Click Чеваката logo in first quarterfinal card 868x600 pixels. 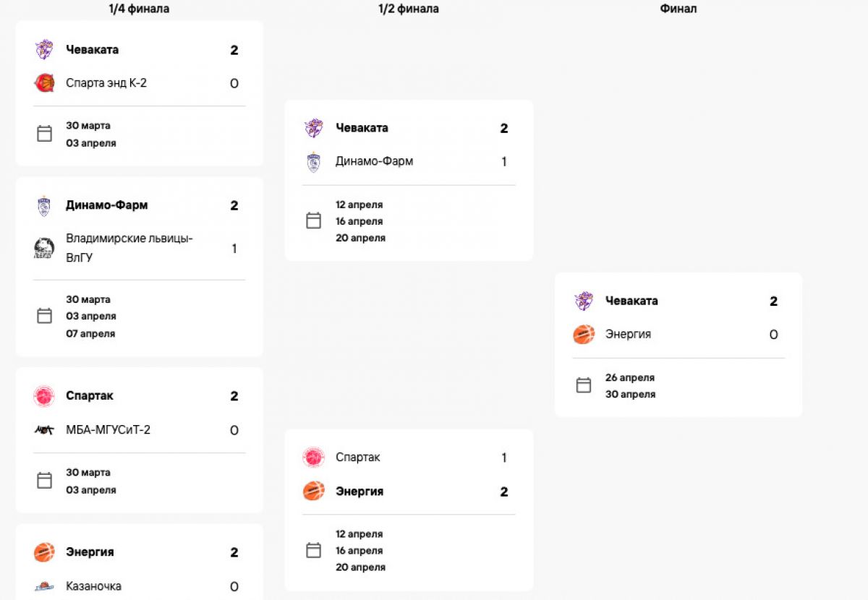tap(44, 50)
